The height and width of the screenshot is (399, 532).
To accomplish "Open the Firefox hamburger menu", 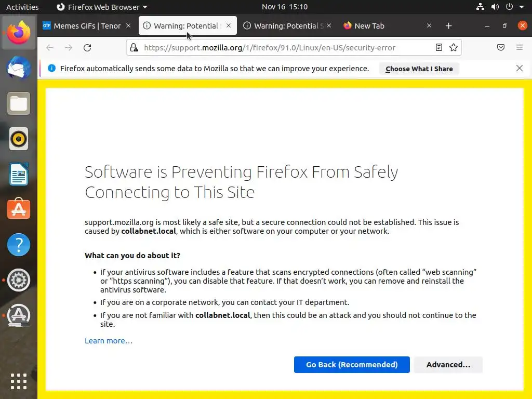I will coord(520,48).
